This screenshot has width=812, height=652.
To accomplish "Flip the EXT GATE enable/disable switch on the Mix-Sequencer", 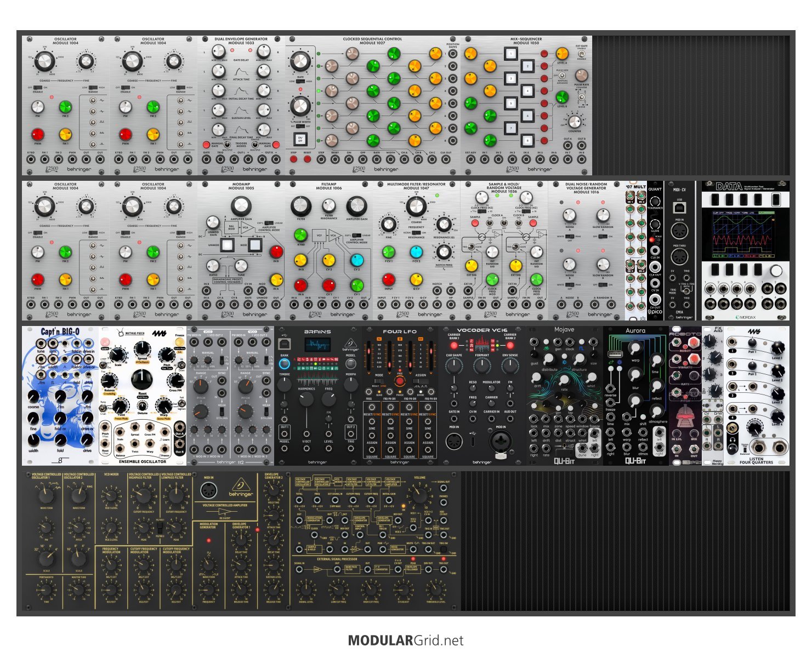I will 581,54.
